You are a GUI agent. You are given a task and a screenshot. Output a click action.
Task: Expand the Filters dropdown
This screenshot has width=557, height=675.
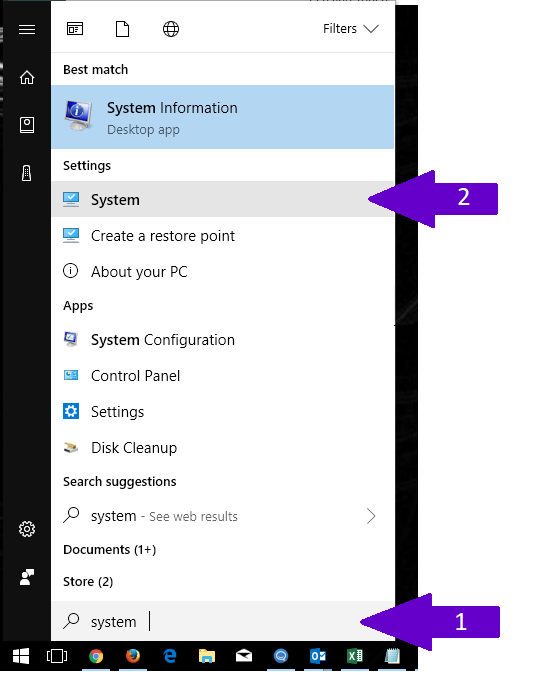coord(351,29)
